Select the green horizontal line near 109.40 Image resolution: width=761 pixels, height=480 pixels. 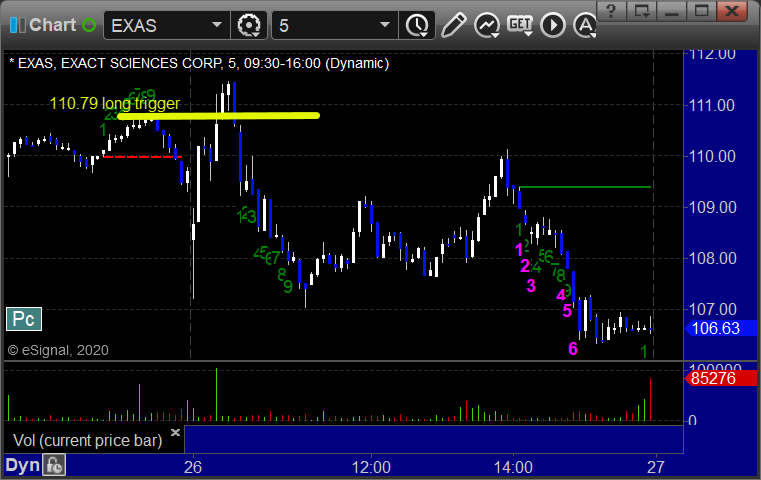point(585,187)
